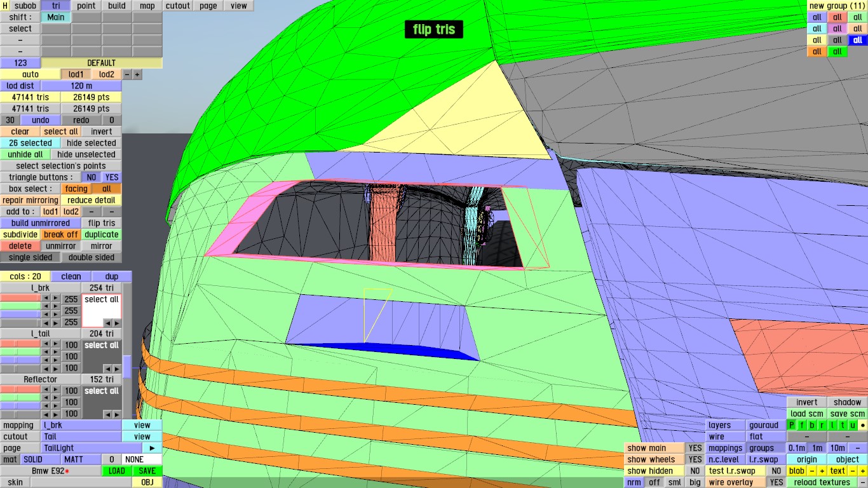The height and width of the screenshot is (488, 868).
Task: Click the right arrow on l_brk red slider
Action: click(x=55, y=298)
